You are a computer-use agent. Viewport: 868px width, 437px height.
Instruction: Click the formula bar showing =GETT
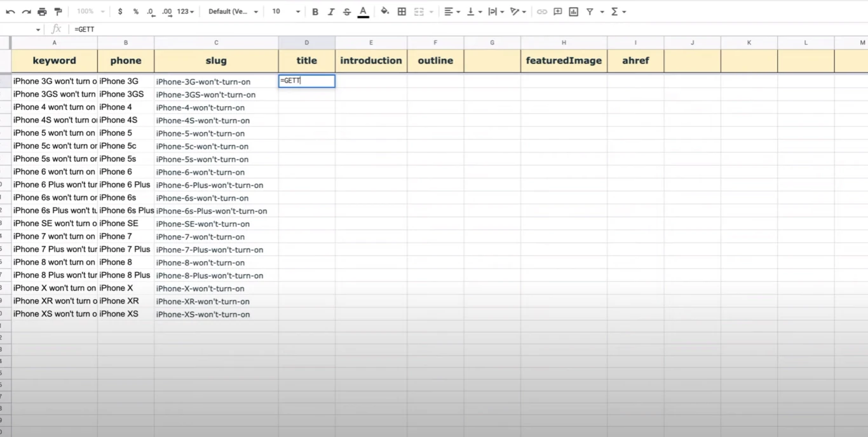pyautogui.click(x=469, y=29)
